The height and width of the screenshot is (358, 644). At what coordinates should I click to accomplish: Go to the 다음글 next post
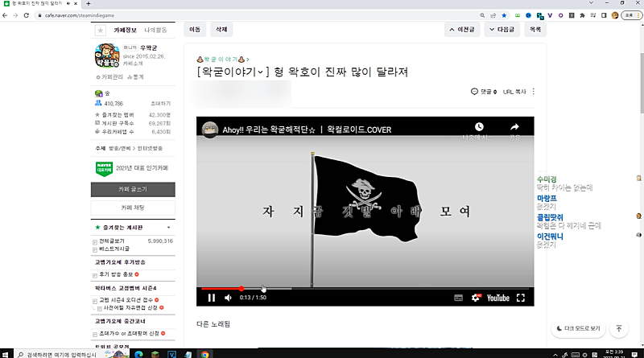click(x=502, y=30)
